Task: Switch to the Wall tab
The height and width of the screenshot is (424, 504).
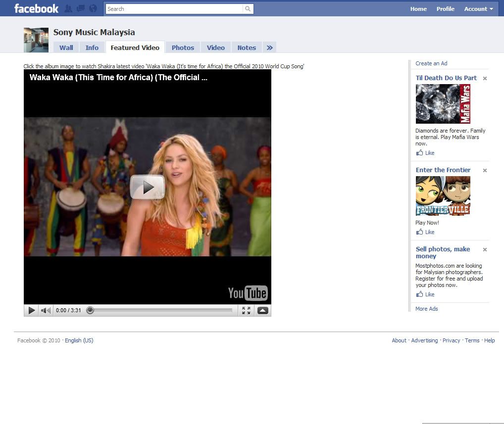Action: click(x=66, y=47)
